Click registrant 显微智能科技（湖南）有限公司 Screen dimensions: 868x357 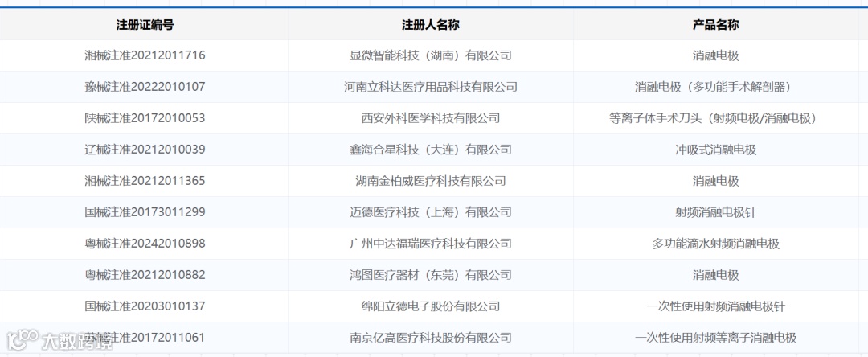[x=431, y=55]
